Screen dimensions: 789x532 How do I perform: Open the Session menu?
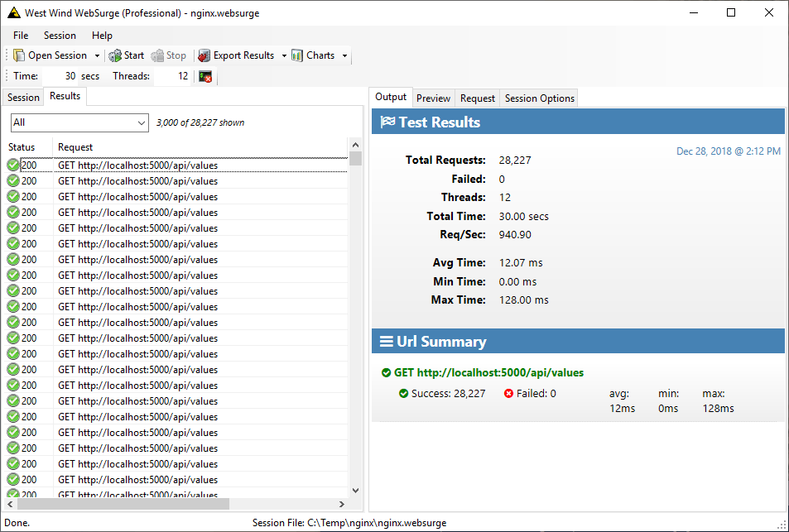coord(60,36)
